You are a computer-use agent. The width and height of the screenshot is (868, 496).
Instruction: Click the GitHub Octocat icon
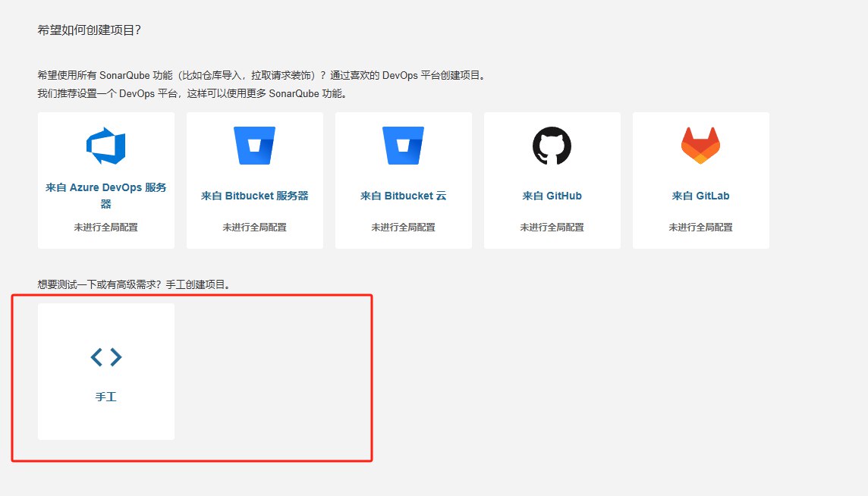(552, 146)
